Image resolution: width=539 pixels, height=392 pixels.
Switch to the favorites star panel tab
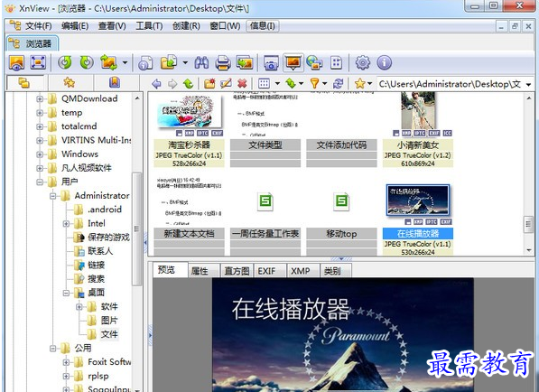[70, 82]
